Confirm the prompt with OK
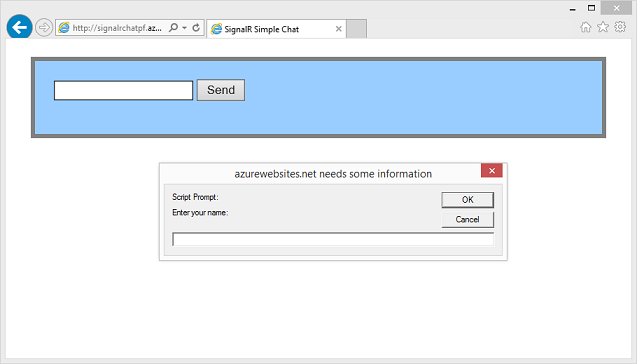 468,200
